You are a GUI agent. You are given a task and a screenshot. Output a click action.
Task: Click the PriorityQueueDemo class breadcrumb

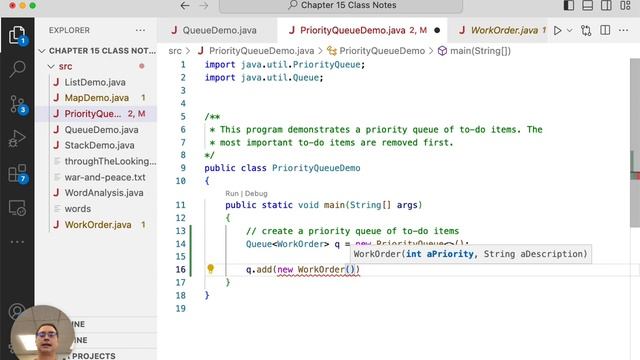point(382,51)
